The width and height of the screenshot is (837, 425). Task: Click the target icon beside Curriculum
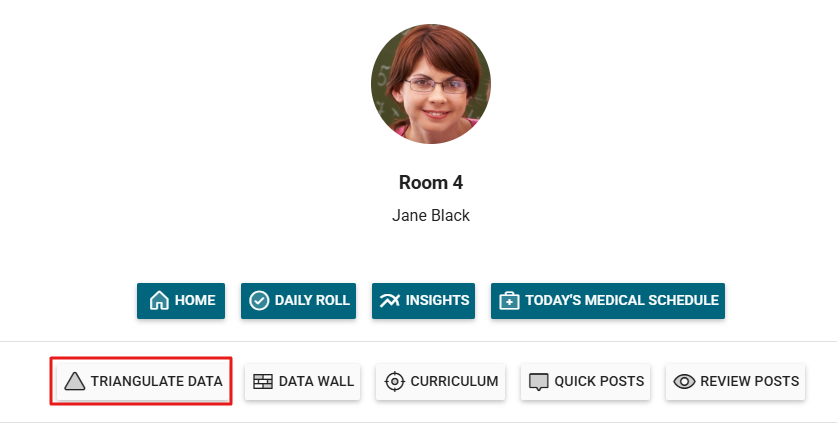pos(395,381)
